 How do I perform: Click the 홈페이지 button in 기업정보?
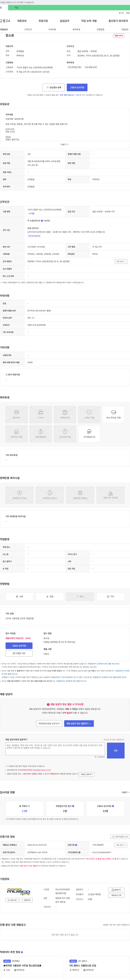point(116,890)
